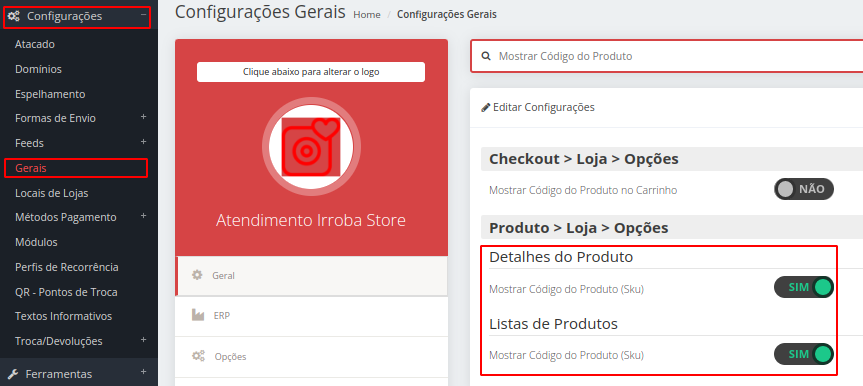Toggle Listas de Produtos Sku switch

804,354
